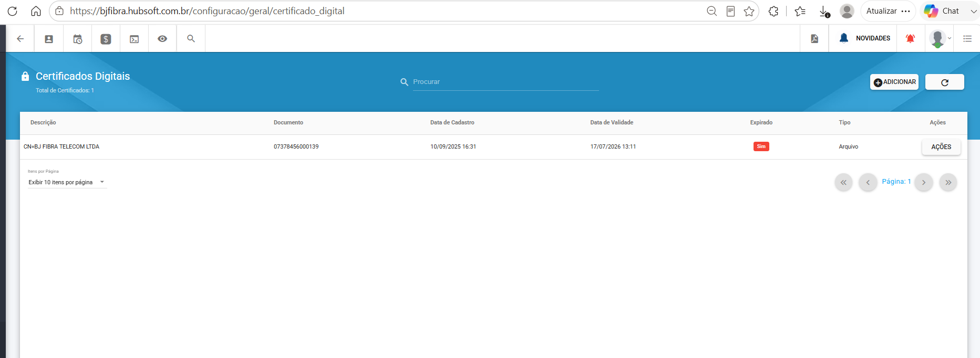Open the browser profile avatar
Image resolution: width=980 pixels, height=358 pixels.
(847, 11)
